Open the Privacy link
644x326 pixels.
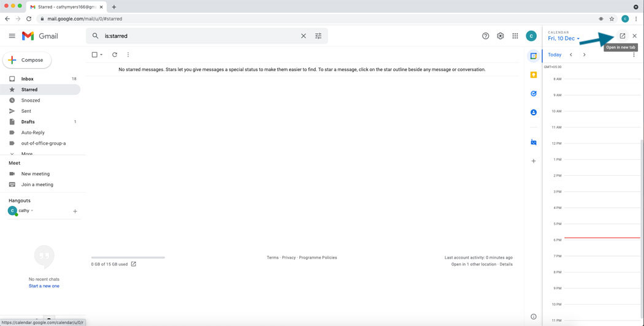coord(289,257)
